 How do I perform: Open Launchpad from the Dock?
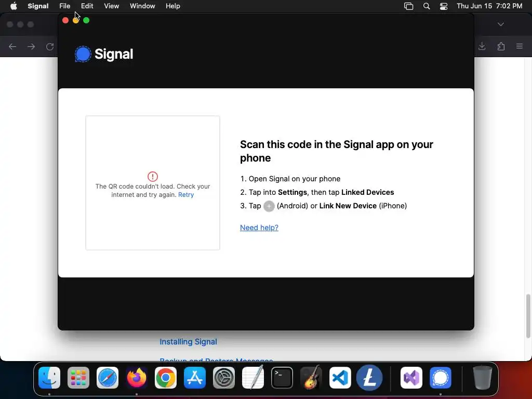[78, 378]
